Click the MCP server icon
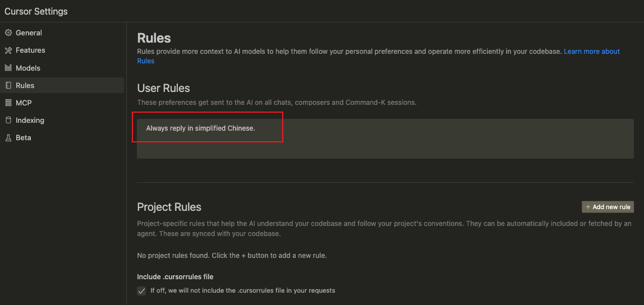The height and width of the screenshot is (305, 644). click(x=8, y=103)
